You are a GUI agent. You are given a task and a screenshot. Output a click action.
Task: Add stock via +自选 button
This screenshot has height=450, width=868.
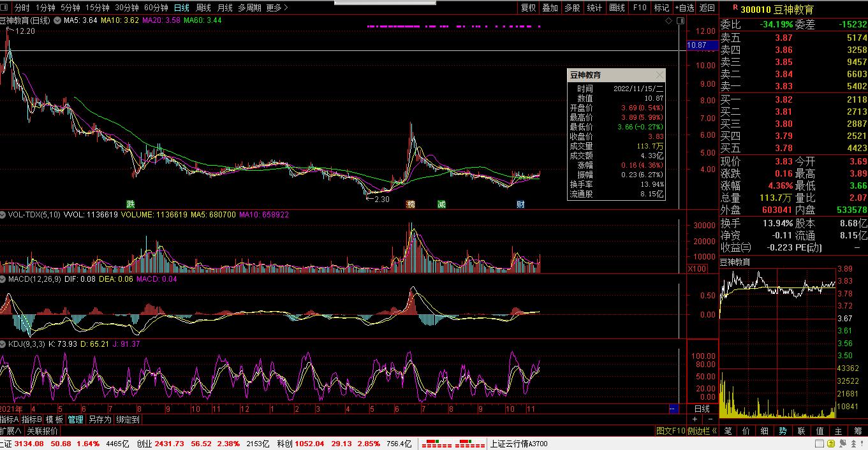[x=684, y=8]
